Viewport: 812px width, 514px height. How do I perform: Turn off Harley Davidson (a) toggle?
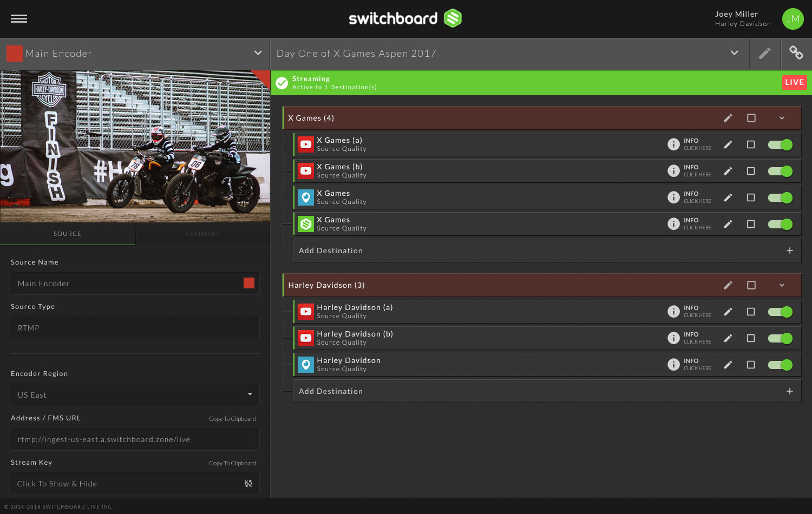[780, 312]
